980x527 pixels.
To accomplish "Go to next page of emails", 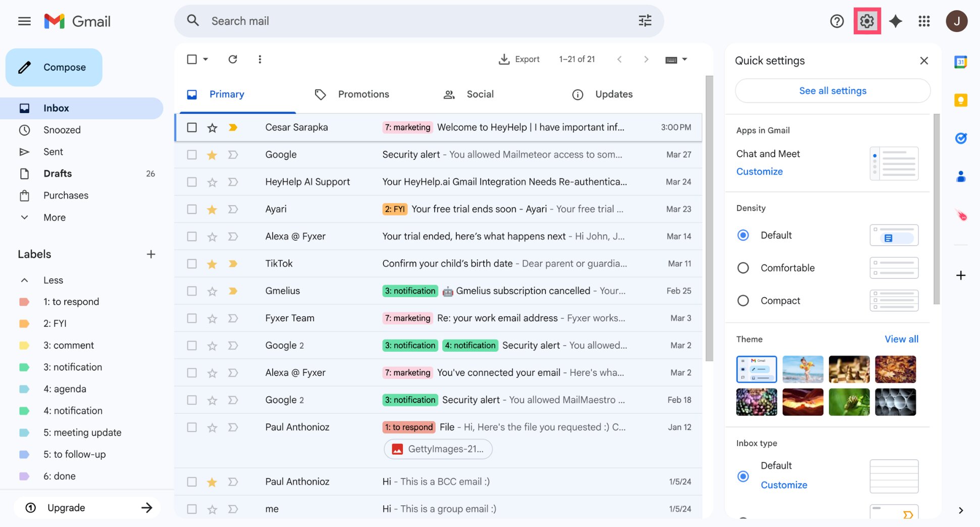I will 646,59.
